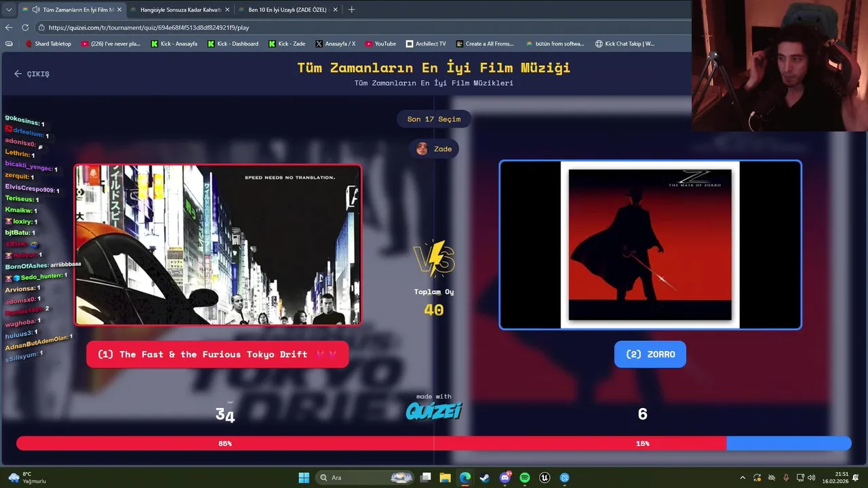Open Create a All Froms... bookmark
Viewport: 868px width, 488px height.
(485, 43)
